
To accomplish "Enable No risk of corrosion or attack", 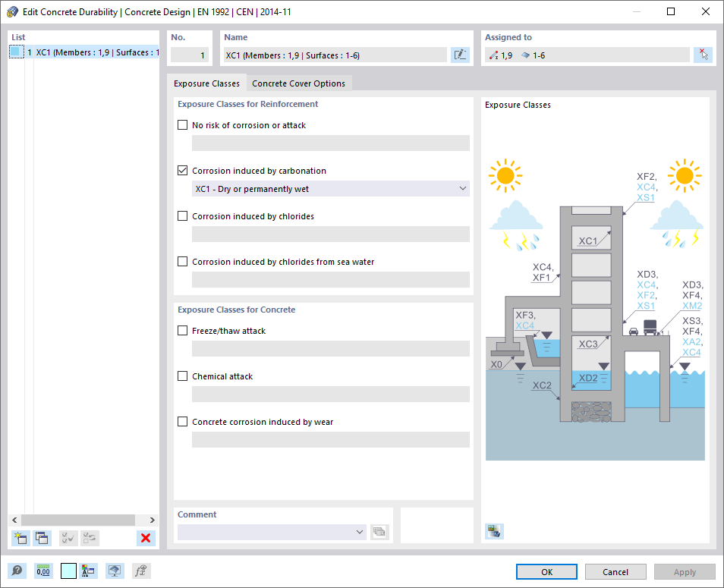I will click(x=183, y=125).
